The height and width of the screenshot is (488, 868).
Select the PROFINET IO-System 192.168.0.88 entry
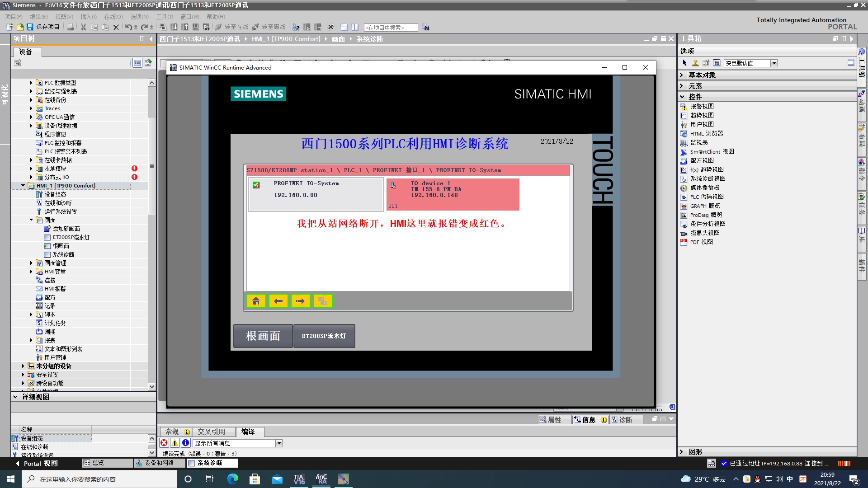click(x=316, y=194)
